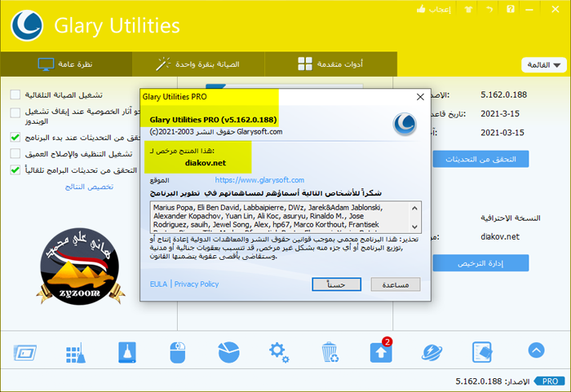Click the version 5.162.0.188 text in status bar

[x=479, y=381]
